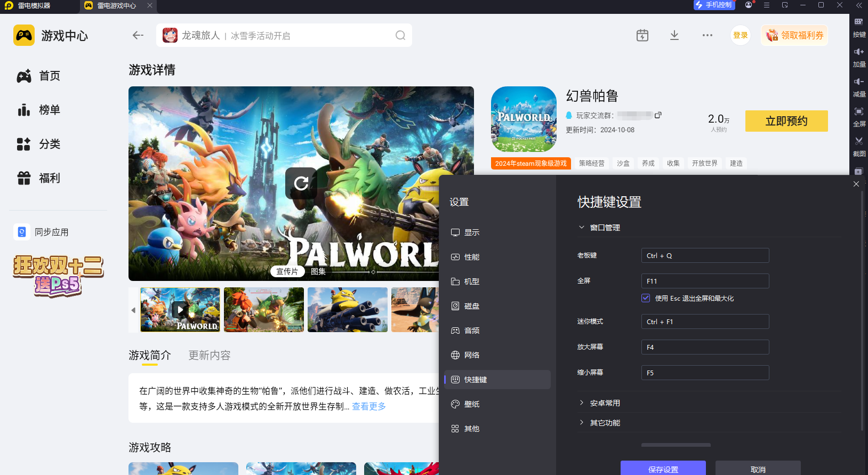Click the 游戏中心 controller logo

[24, 35]
